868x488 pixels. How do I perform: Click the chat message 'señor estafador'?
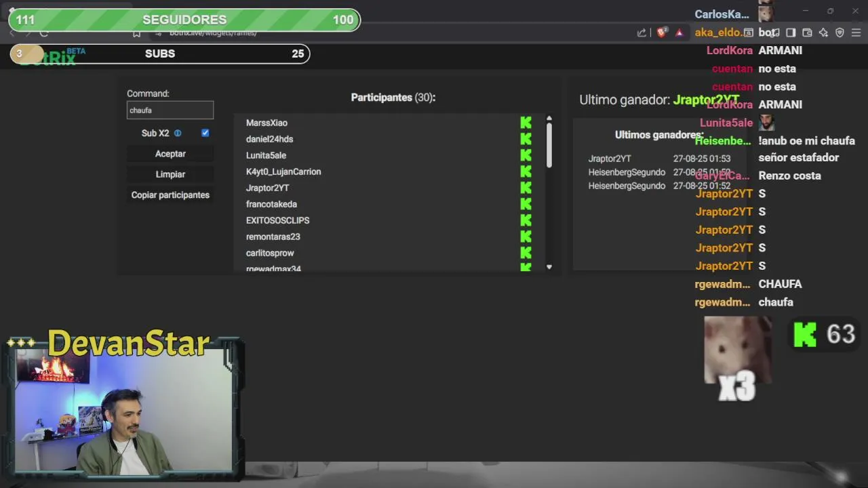tap(799, 157)
